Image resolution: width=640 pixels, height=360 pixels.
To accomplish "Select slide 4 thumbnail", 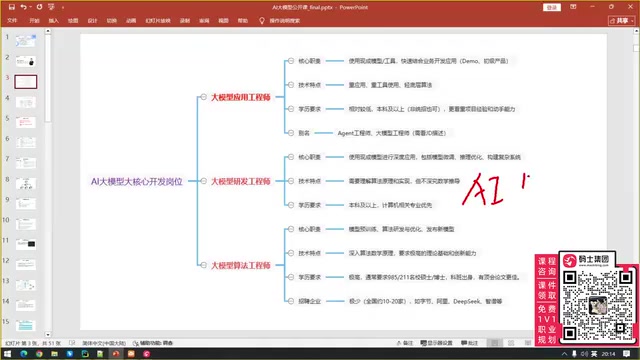I will click(x=25, y=102).
